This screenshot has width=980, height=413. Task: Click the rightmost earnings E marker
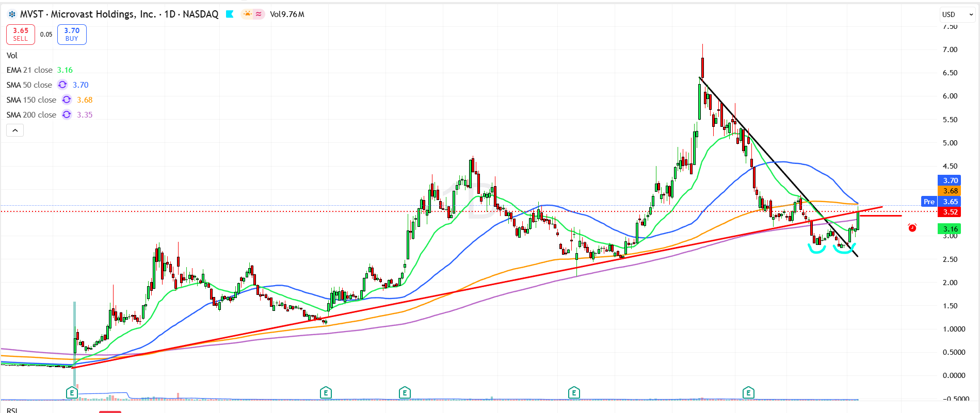(748, 393)
